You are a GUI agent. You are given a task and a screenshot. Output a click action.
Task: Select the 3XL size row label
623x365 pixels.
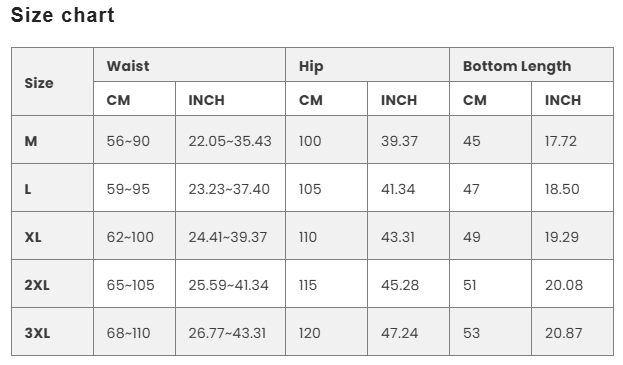52,332
